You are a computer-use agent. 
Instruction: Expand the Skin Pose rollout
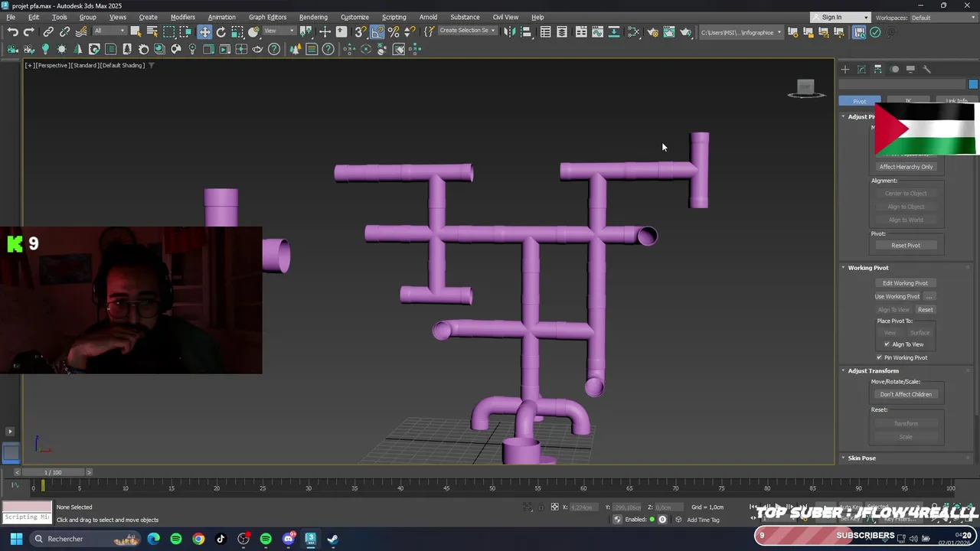click(x=861, y=458)
